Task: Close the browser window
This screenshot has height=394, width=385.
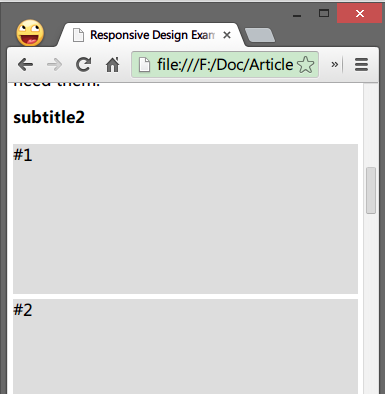Action: point(359,13)
